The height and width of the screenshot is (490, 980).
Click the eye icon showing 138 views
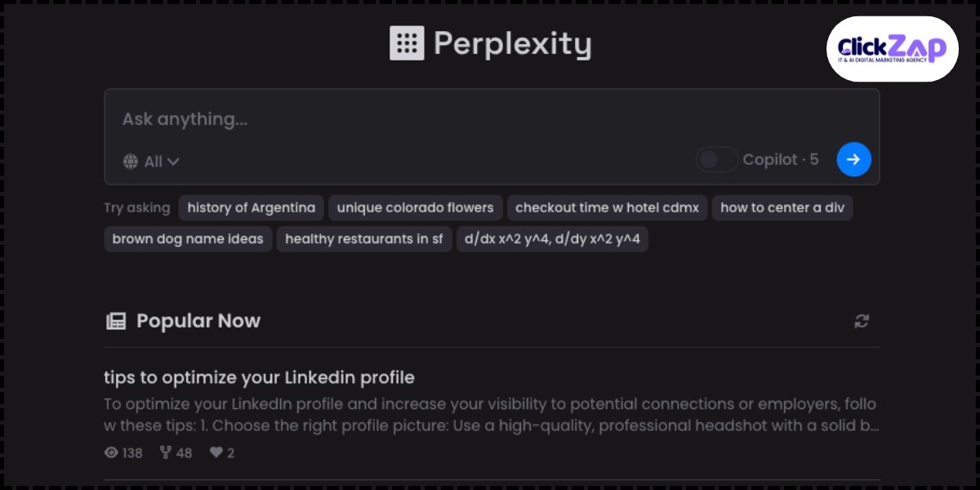point(112,452)
